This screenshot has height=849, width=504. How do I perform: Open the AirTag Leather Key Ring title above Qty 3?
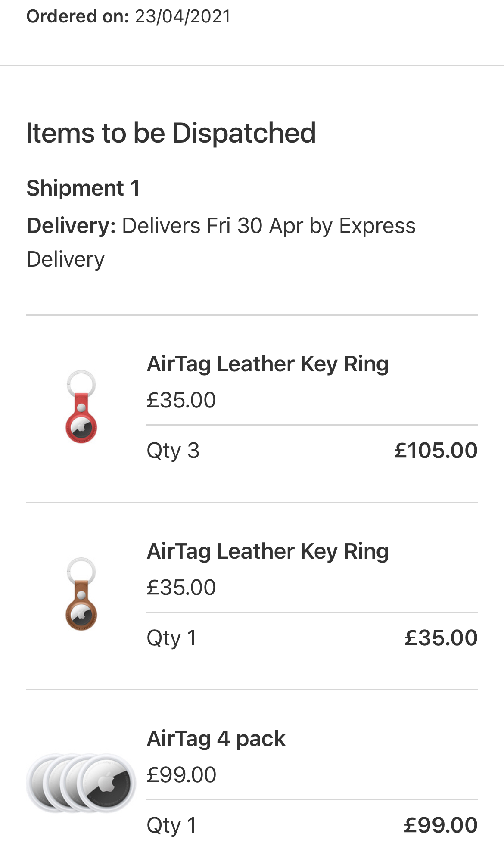[268, 364]
